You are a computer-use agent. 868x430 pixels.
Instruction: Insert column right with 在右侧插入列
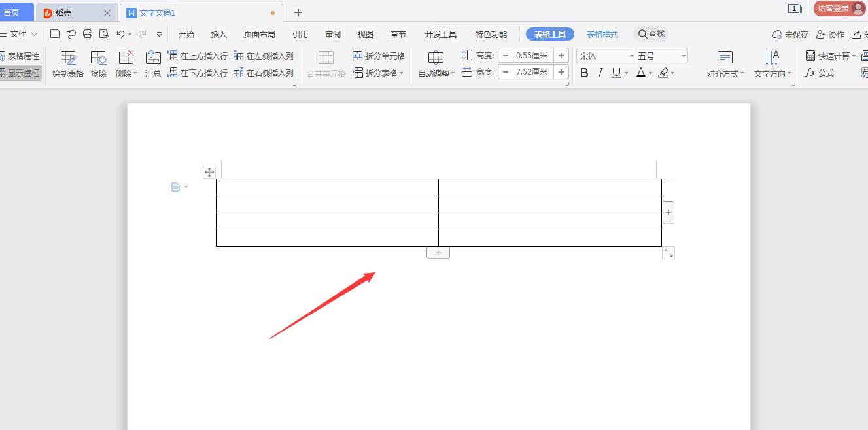click(x=264, y=73)
